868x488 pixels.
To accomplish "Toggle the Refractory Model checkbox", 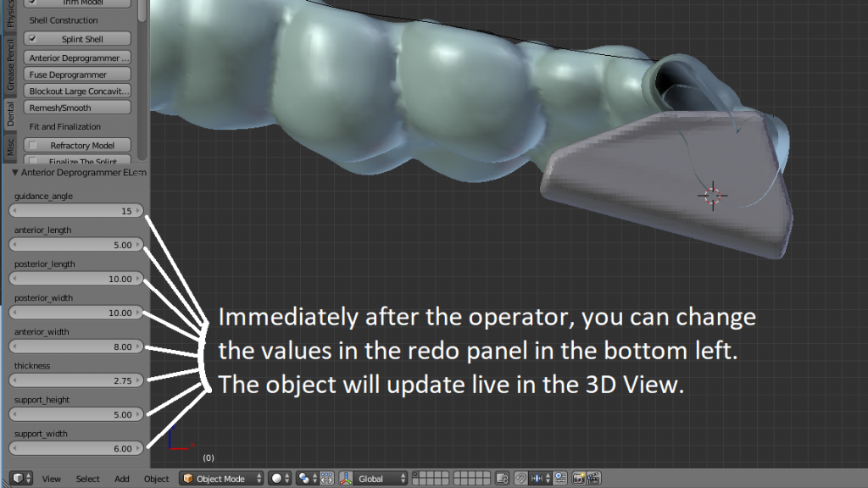I will pyautogui.click(x=33, y=145).
